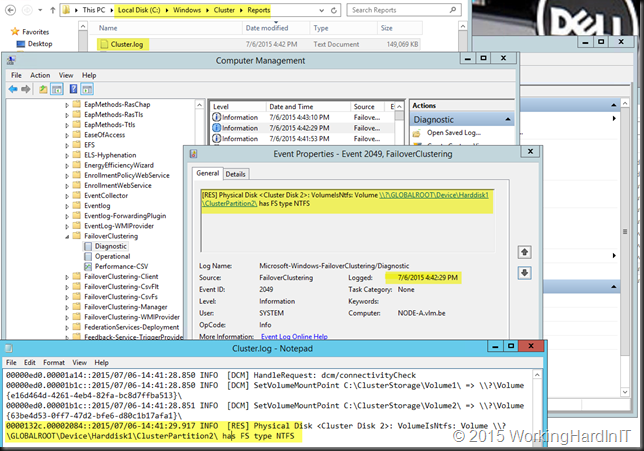Click the blue Help toolbar icon
The height and width of the screenshot is (451, 644).
pos(74,89)
